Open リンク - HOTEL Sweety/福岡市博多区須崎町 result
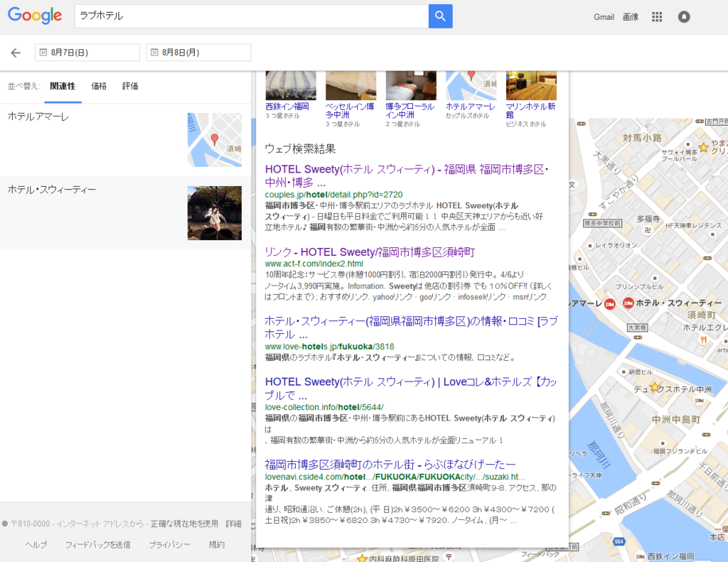This screenshot has width=728, height=562. 370,252
